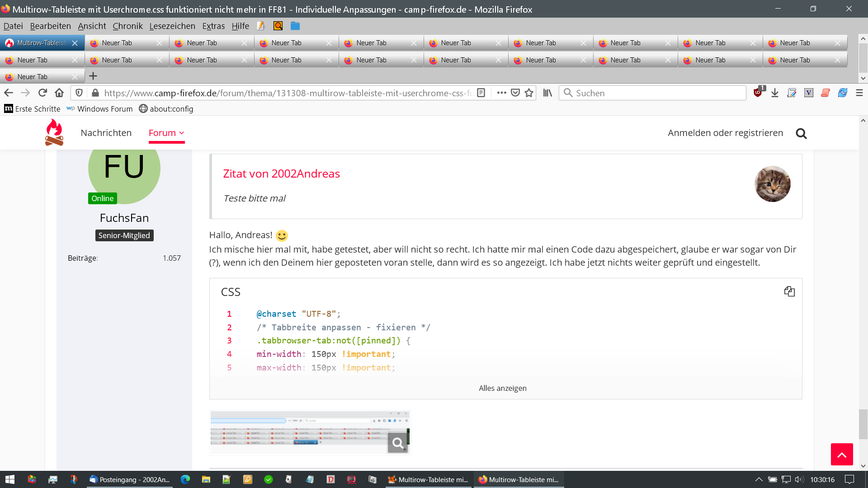Open the about:config bookmark

(166, 109)
